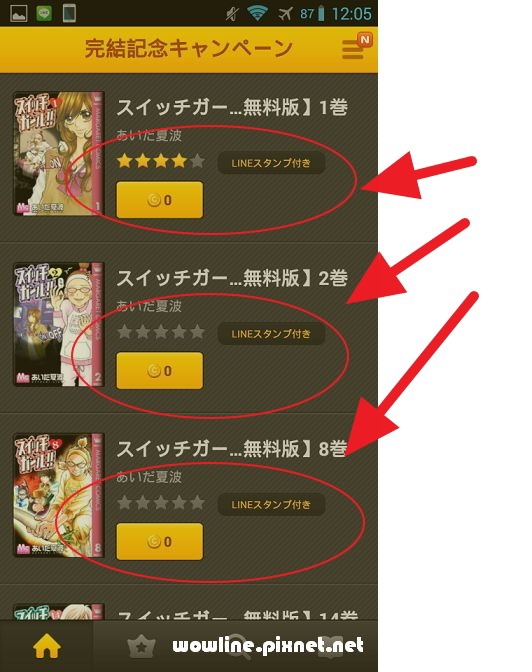Image resolution: width=532 pixels, height=672 pixels.
Task: Tap the LINEスタンプ付き tag on volume 2
Action: click(x=271, y=333)
